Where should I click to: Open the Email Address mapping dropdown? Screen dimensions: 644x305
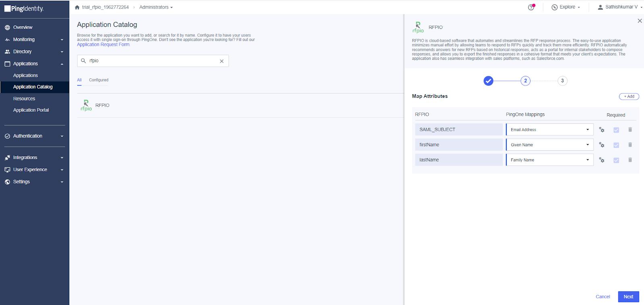[550, 129]
